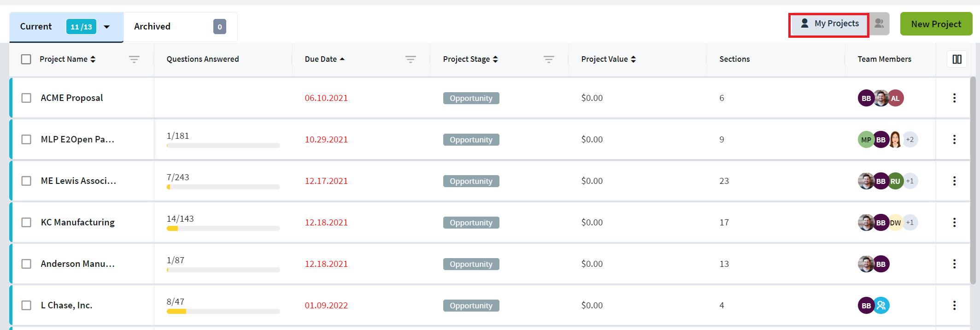Open kebab menu for MLP E2Open row

pos(954,139)
